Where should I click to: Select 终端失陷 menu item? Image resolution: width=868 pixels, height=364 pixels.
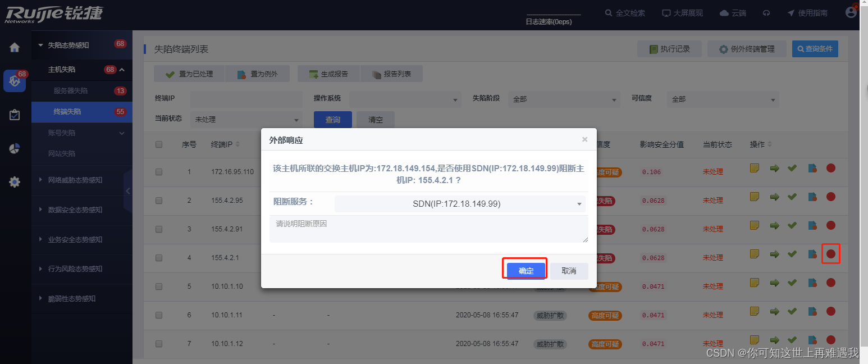(82, 112)
